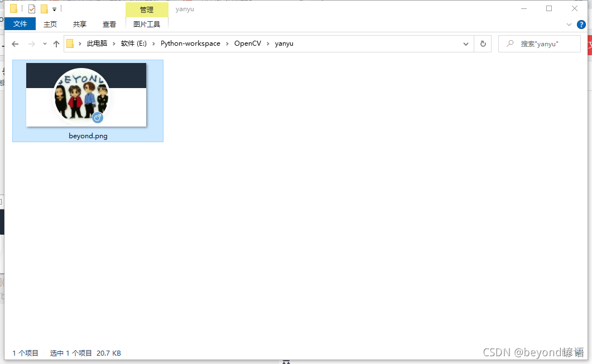Click the quick access folder icon in title bar

coord(14,8)
